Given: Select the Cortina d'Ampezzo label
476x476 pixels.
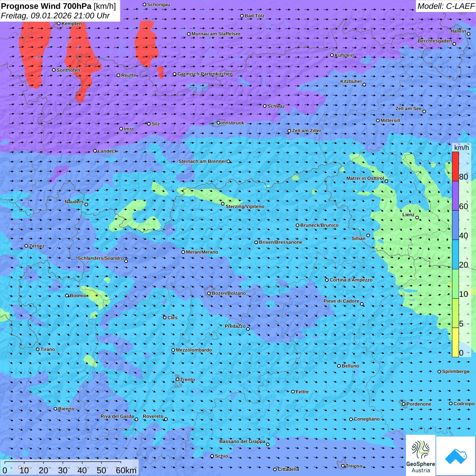Looking at the screenshot, I should click(351, 280).
